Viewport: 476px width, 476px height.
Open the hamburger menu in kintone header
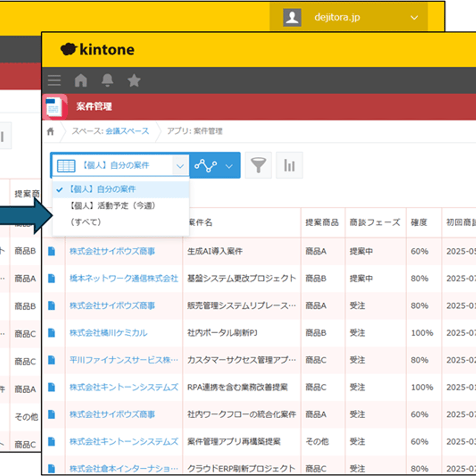tap(54, 80)
